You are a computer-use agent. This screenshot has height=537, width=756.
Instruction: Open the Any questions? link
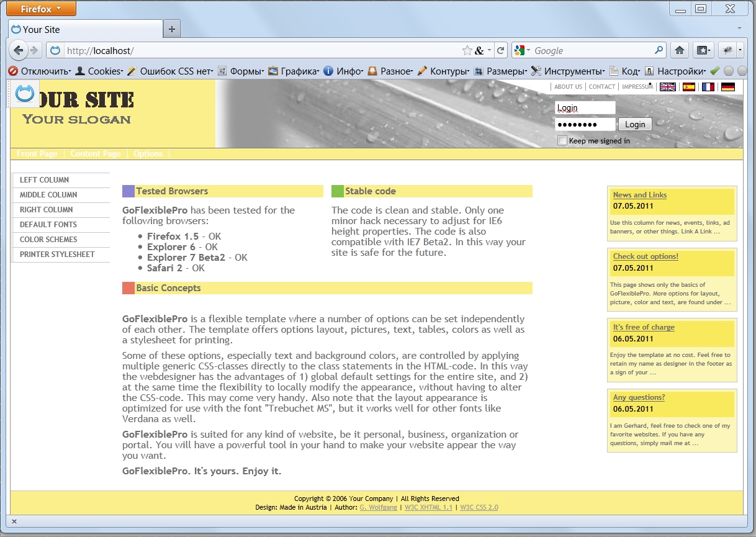[639, 397]
